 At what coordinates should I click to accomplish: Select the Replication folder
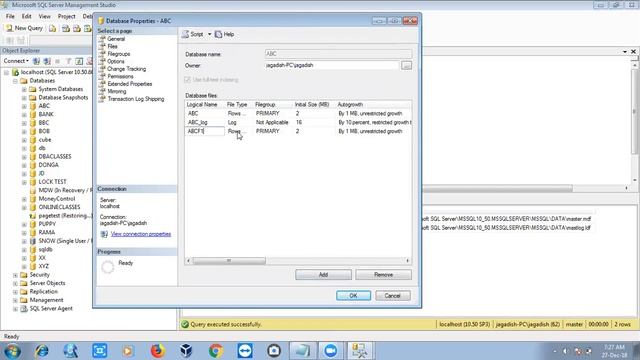tap(44, 291)
